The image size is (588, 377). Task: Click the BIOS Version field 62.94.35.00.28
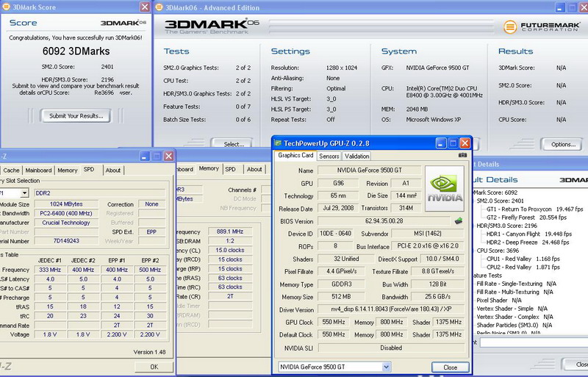[x=384, y=221]
